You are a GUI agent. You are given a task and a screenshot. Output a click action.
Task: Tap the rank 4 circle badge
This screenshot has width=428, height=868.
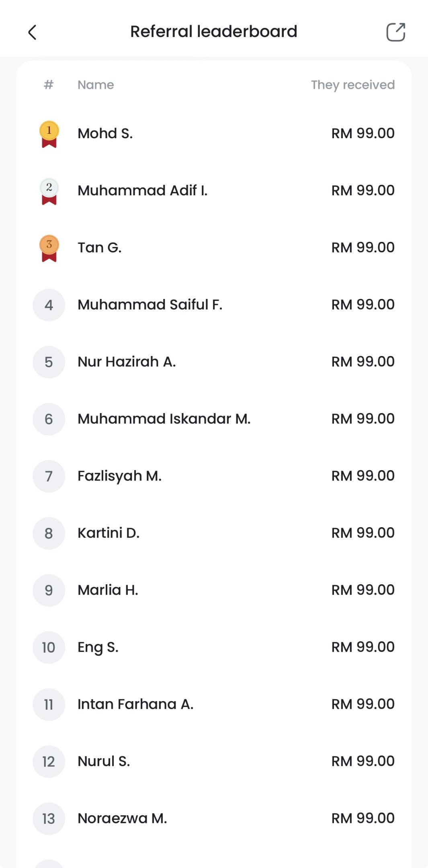coord(49,305)
